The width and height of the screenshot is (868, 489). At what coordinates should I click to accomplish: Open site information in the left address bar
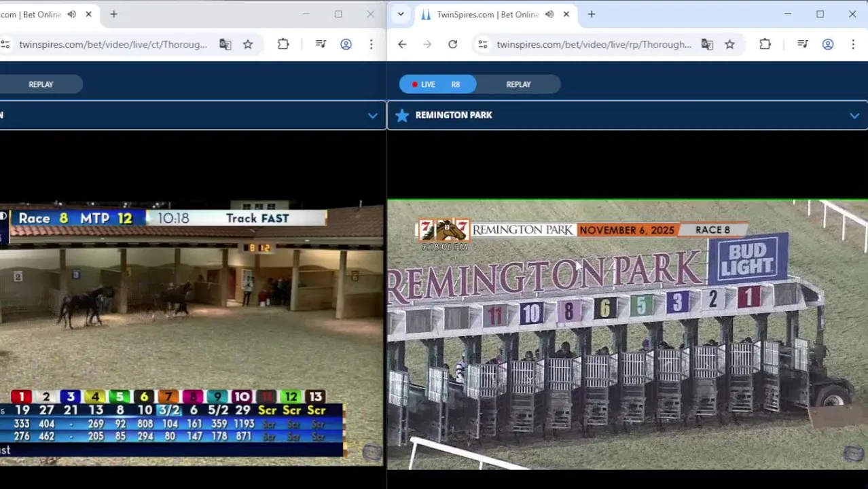pyautogui.click(x=5, y=44)
